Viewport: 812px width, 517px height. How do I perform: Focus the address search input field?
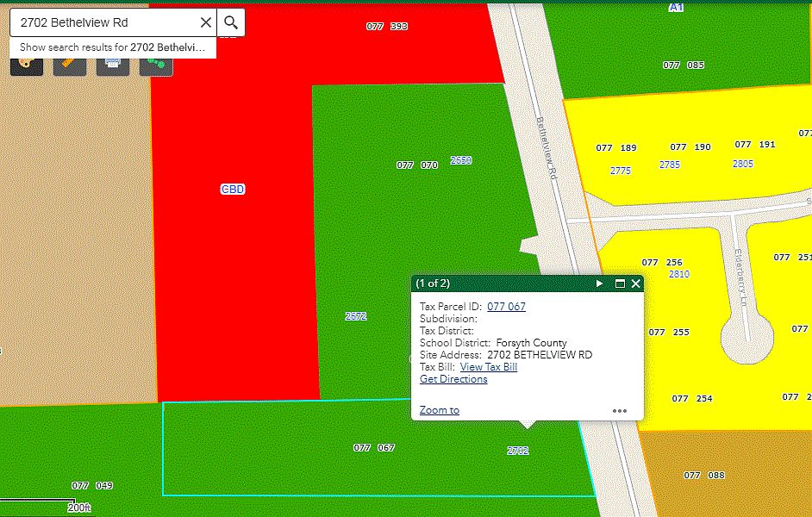pos(103,23)
